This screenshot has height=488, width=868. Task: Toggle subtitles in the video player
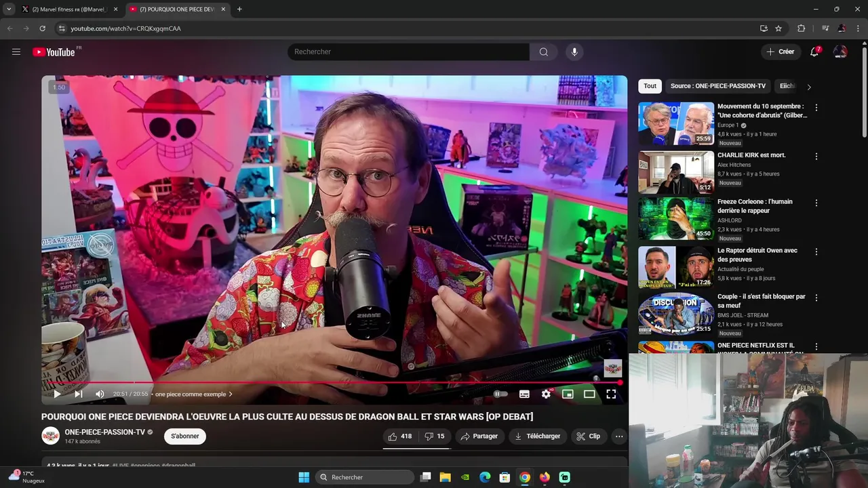(524, 394)
